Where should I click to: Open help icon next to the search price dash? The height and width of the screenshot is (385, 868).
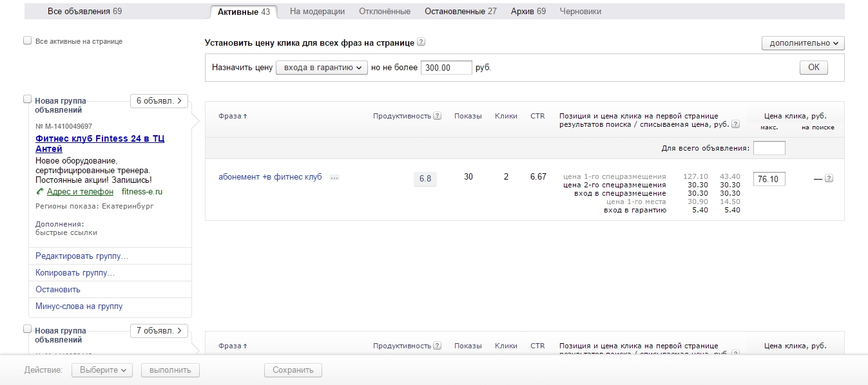click(x=829, y=179)
